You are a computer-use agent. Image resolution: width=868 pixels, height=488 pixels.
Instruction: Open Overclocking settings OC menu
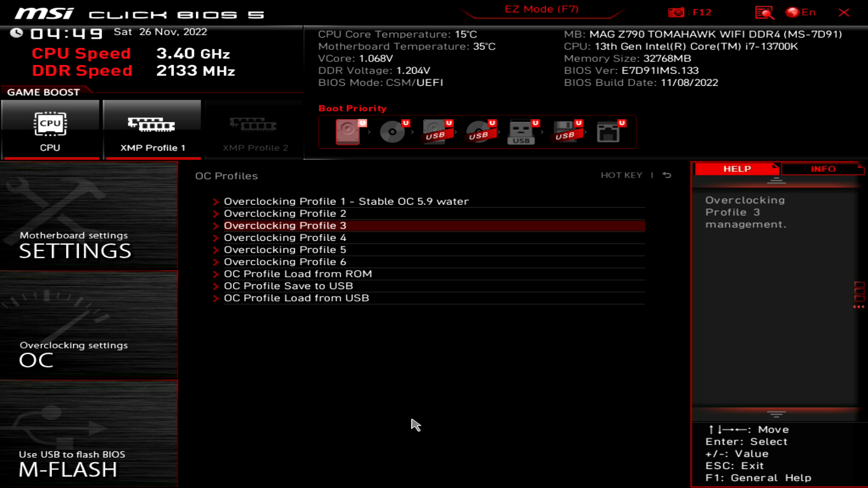89,325
